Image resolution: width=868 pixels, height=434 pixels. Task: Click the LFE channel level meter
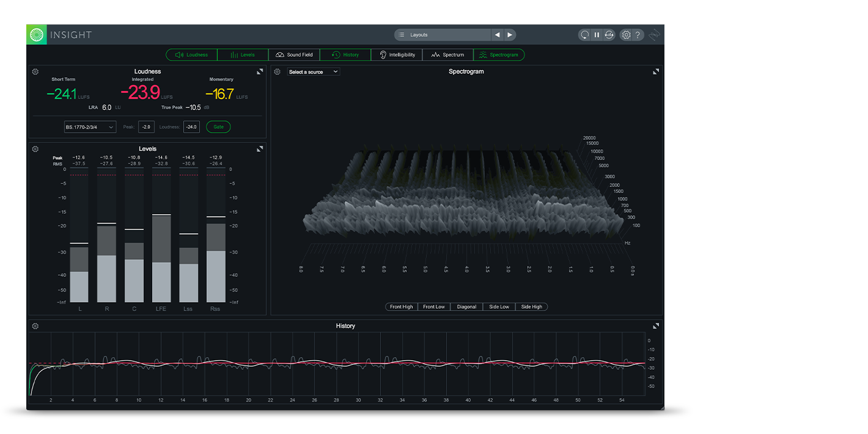tap(161, 235)
